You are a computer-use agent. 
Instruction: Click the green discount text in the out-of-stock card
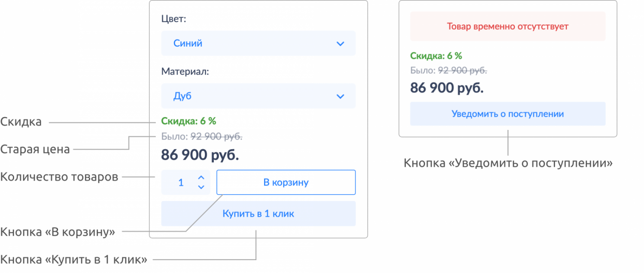[436, 56]
